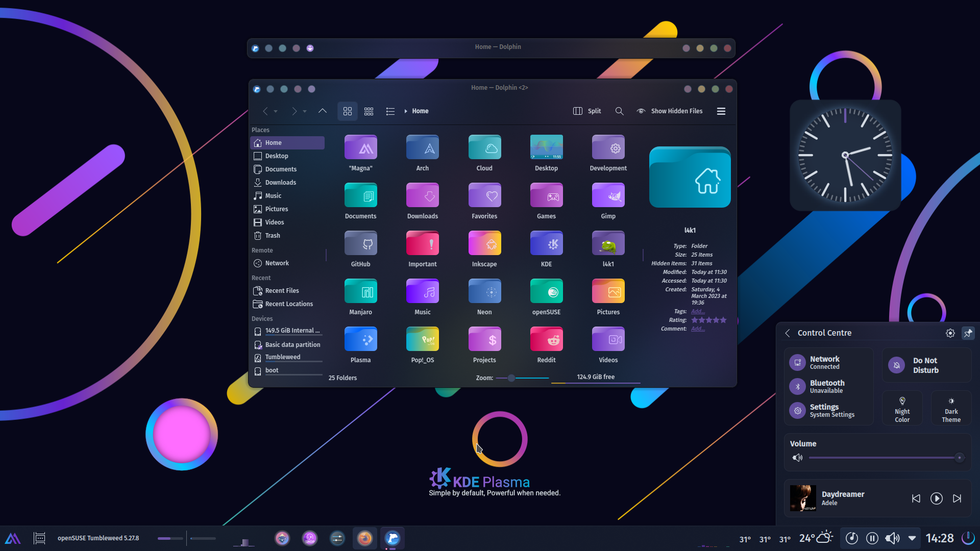Screen dimensions: 980x551
Task: Open the application launcher menu
Action: pos(13,538)
